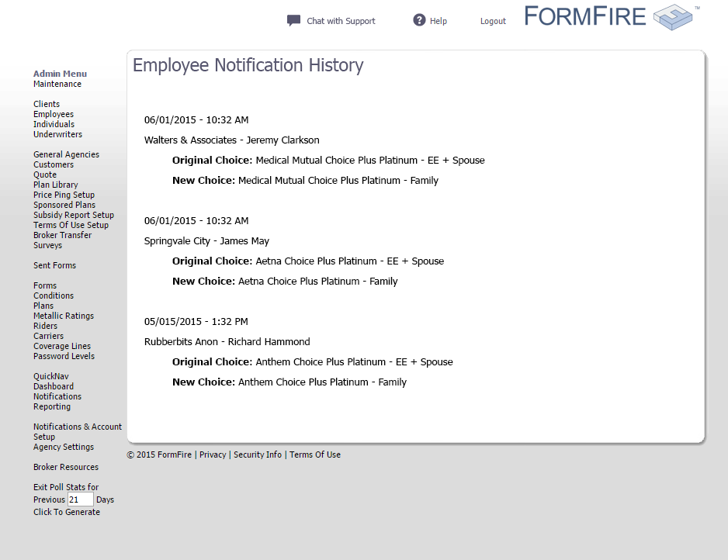Open Metallic Ratings

pyautogui.click(x=64, y=316)
